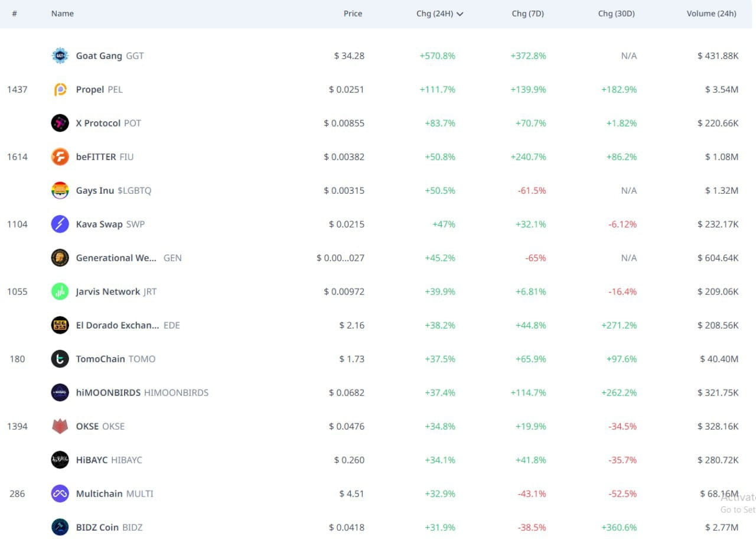Click the Multichain coin logo

click(60, 493)
